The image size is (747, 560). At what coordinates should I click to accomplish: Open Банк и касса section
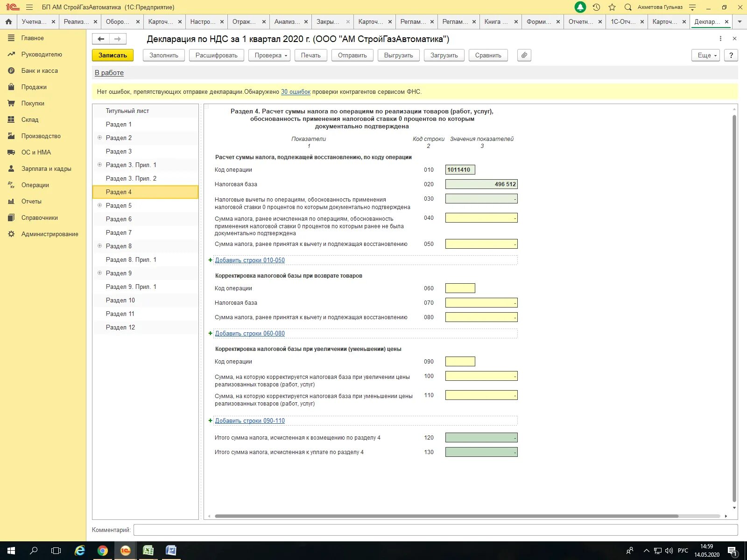(x=40, y=70)
